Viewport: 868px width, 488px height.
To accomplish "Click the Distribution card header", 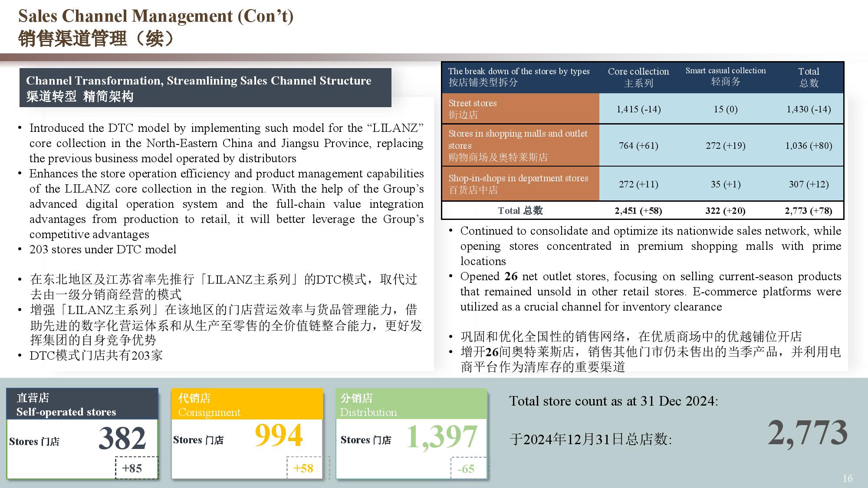I will (x=411, y=404).
